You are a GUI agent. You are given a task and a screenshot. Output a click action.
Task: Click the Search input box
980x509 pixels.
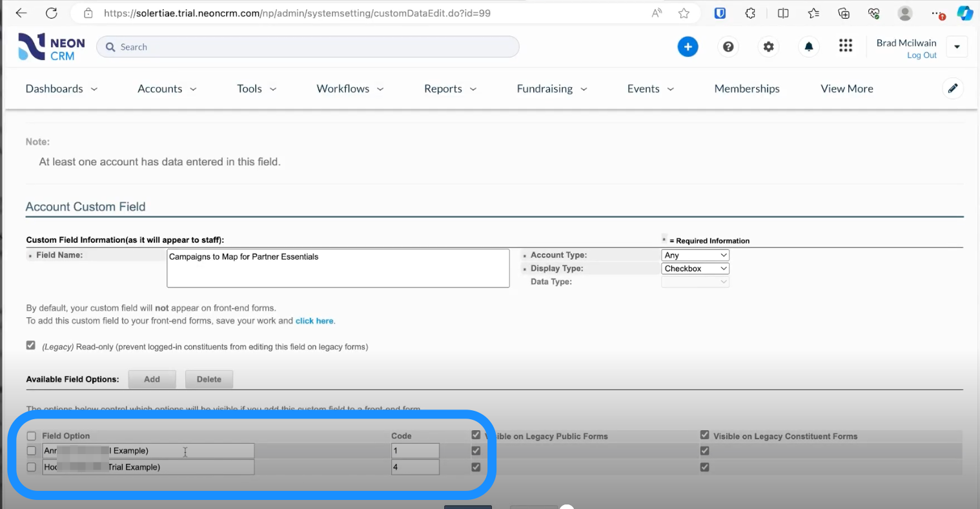(x=307, y=47)
